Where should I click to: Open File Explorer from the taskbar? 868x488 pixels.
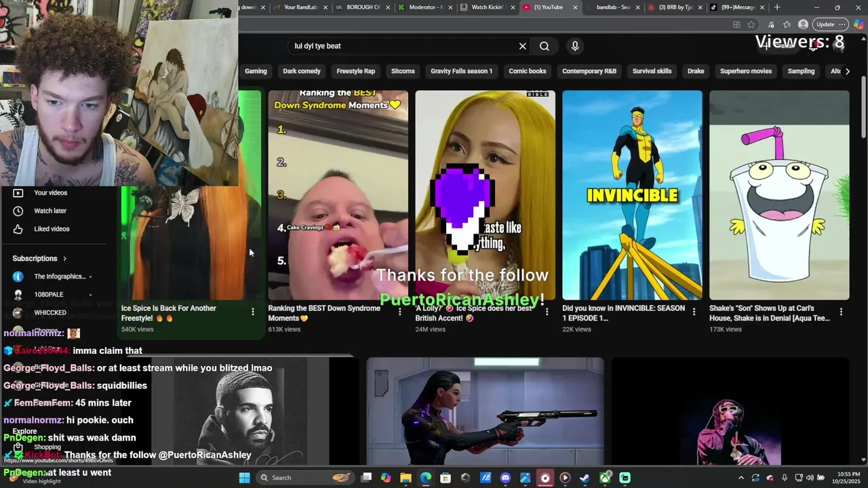[x=406, y=478]
